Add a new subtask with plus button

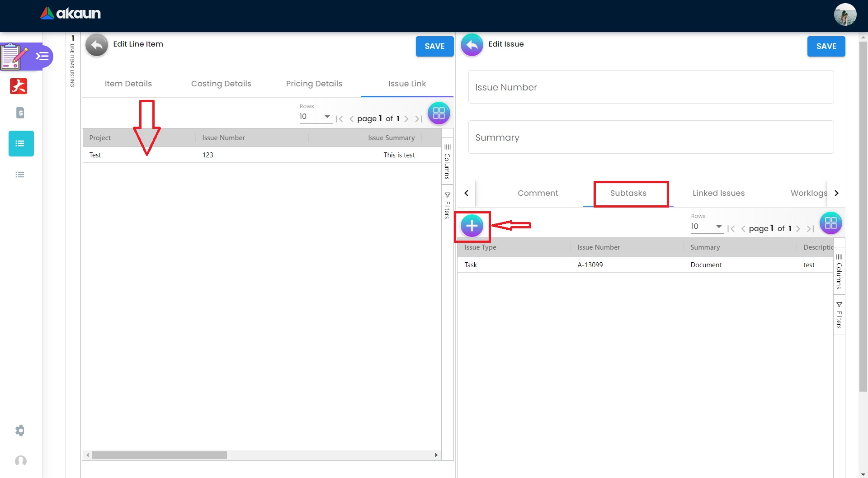472,226
